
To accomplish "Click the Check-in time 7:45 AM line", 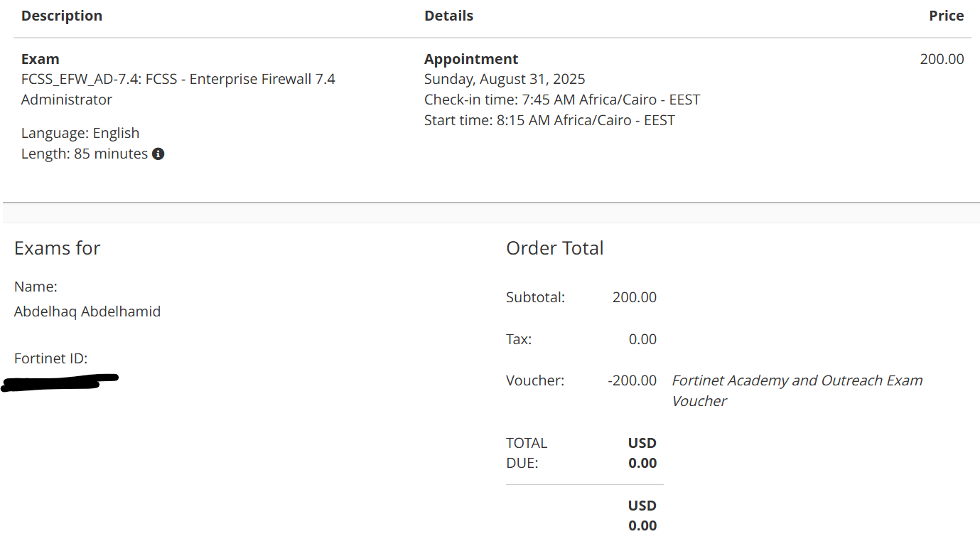I will coord(561,100).
